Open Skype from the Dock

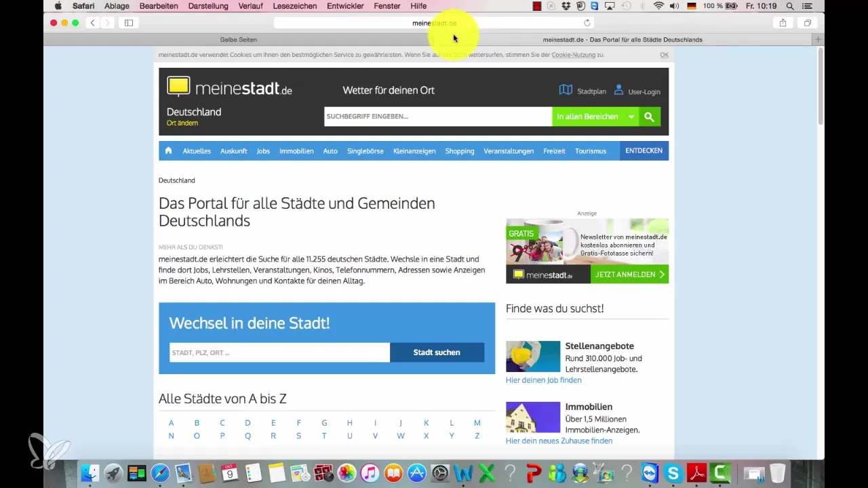tap(673, 472)
